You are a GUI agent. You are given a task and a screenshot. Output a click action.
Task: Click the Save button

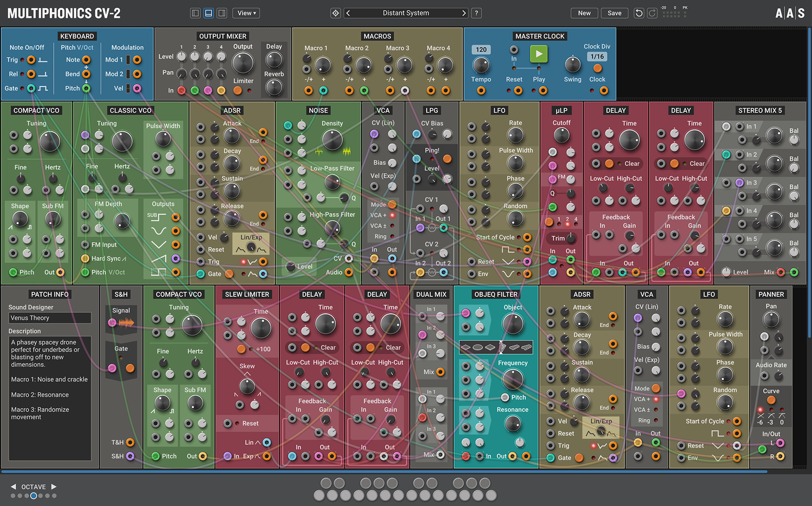[614, 13]
